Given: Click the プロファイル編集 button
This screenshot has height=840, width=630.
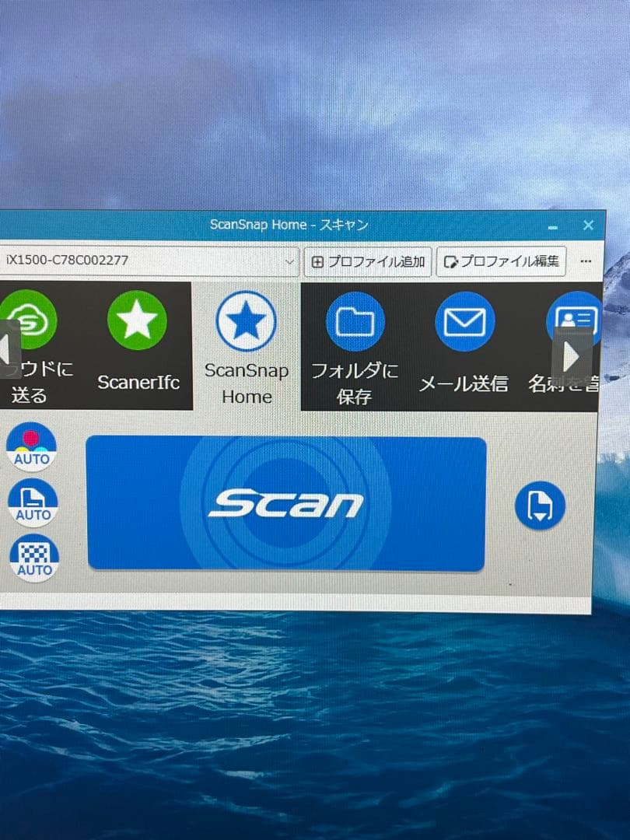Looking at the screenshot, I should tap(502, 261).
